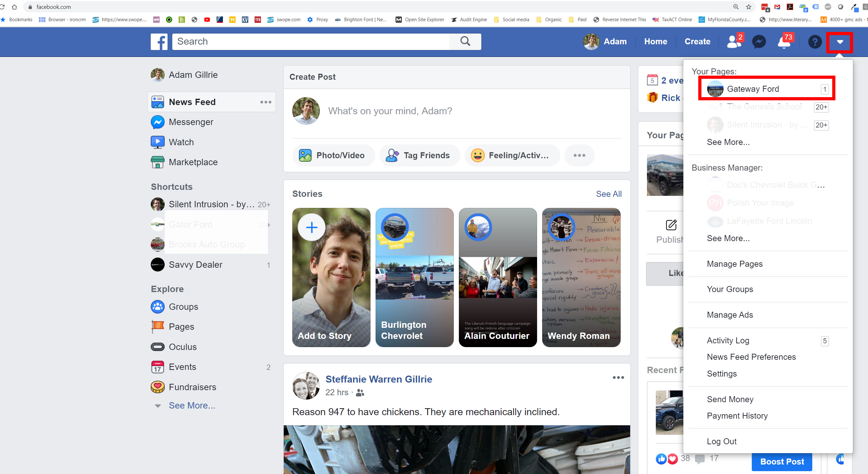The image size is (868, 474).
Task: Expand See More under Your Pages
Action: [728, 142]
